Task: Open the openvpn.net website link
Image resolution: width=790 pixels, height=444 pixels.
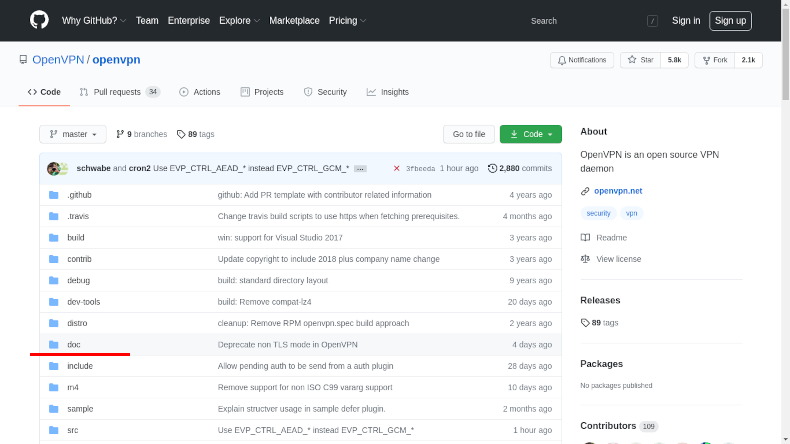Action: pyautogui.click(x=618, y=191)
